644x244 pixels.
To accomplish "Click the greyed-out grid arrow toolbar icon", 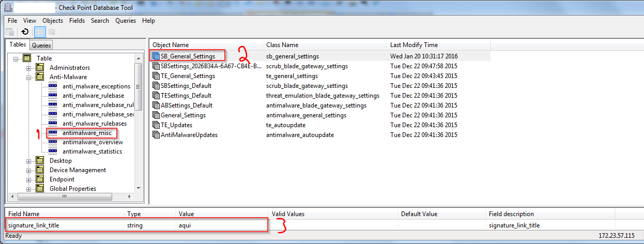I will (x=52, y=32).
